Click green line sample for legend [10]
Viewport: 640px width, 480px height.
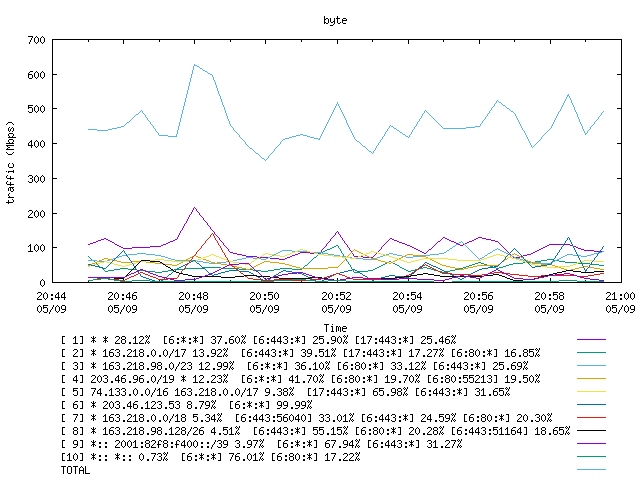click(591, 457)
